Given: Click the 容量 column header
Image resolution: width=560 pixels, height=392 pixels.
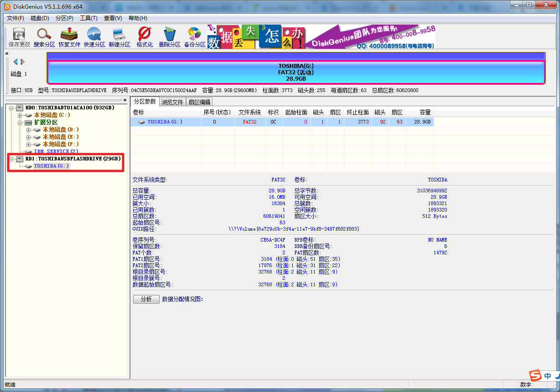Looking at the screenshot, I should point(420,112).
